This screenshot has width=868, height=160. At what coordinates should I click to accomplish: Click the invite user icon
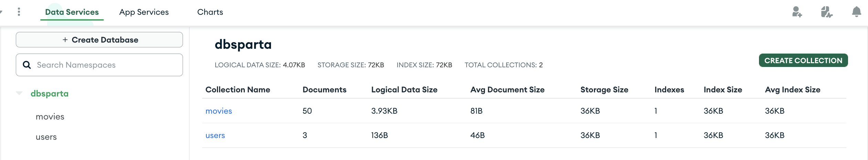point(797,12)
